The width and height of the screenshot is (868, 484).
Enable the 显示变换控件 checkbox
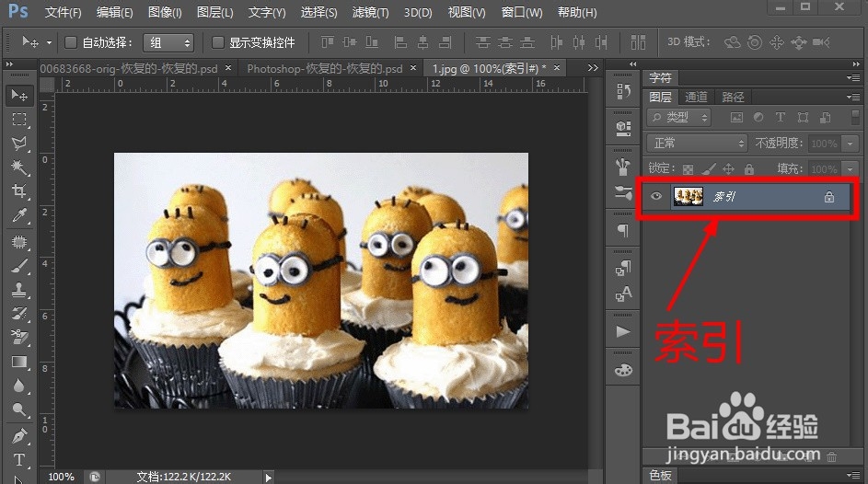218,42
